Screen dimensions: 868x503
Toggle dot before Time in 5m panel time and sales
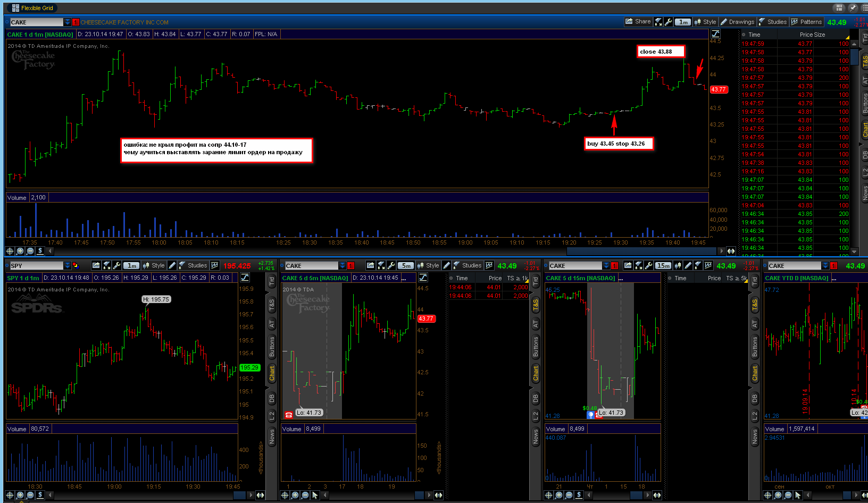pyautogui.click(x=451, y=278)
